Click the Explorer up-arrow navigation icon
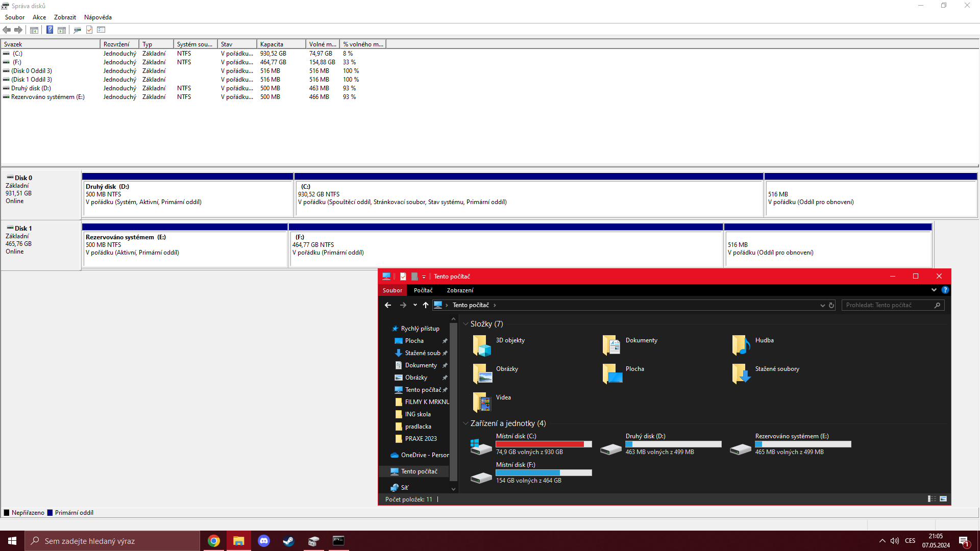Screen dimensions: 980x551 pos(426,305)
